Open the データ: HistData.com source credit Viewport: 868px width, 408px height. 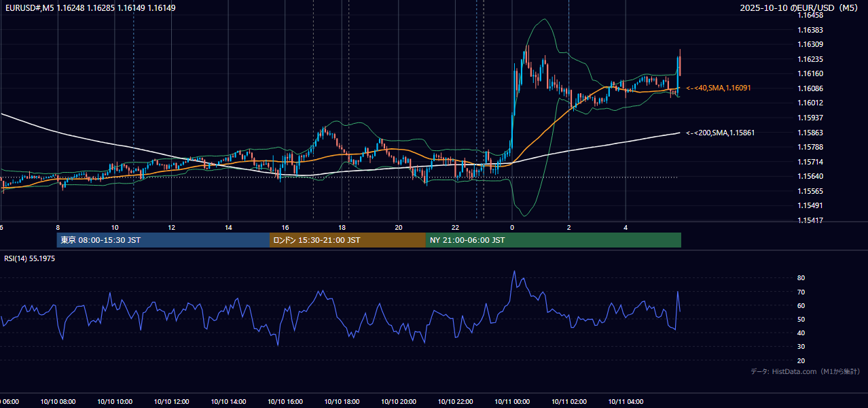[x=806, y=371]
